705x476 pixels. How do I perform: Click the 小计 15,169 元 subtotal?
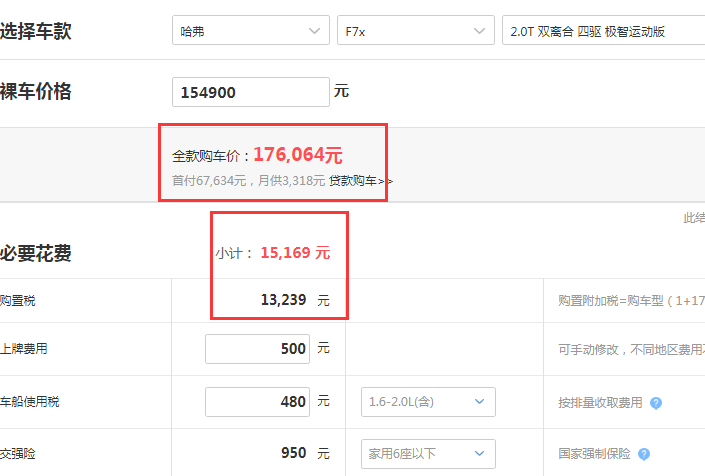click(x=273, y=253)
